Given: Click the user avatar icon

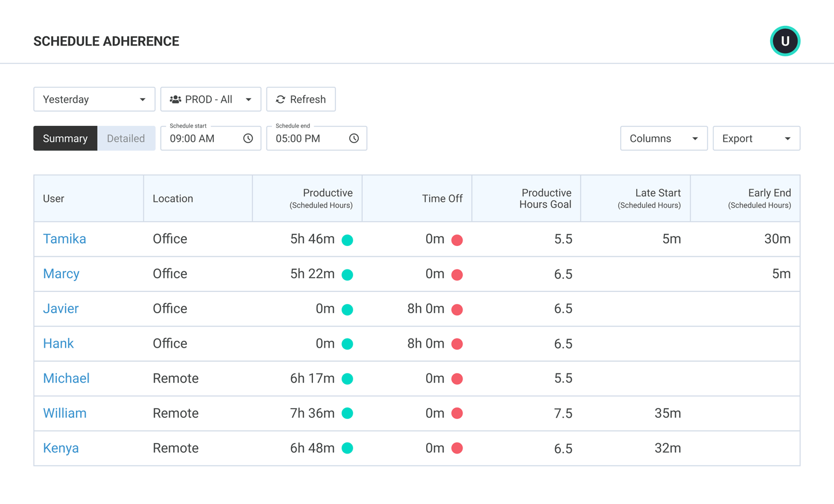Looking at the screenshot, I should [x=785, y=41].
